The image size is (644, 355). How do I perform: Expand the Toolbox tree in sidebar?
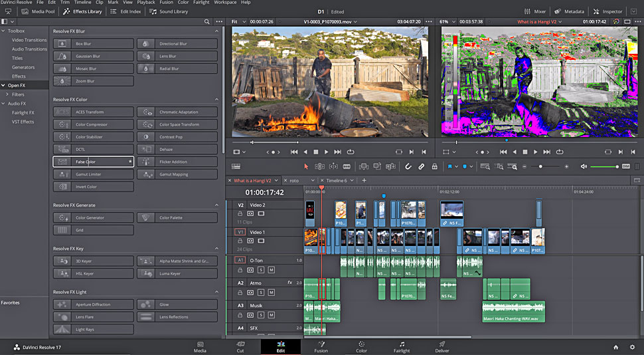tap(3, 31)
